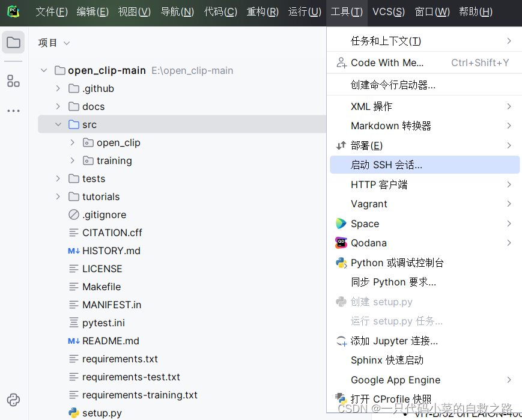Viewport: 522px width, 420px height.
Task: Click the Jupyter connection add icon
Action: pos(342,341)
